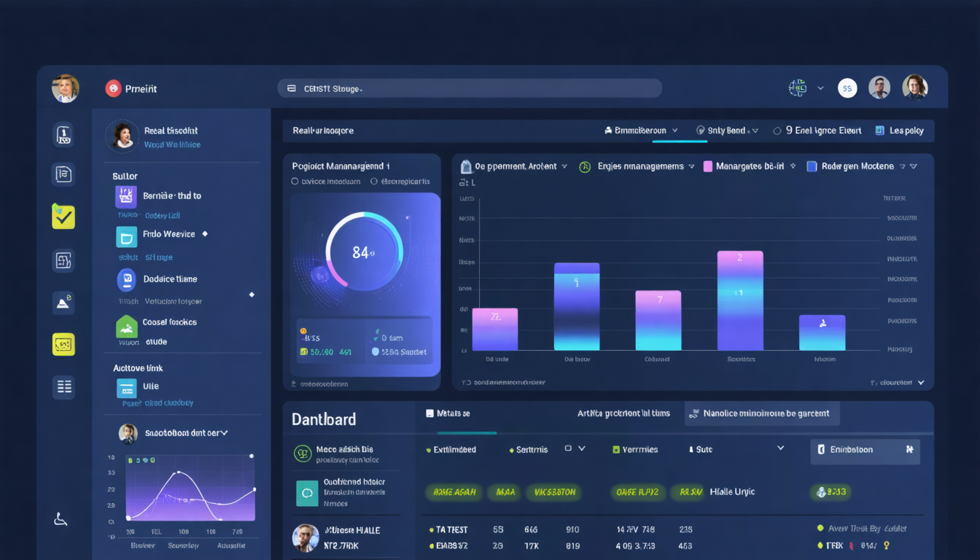Click the chevron next to the globe icon
This screenshot has height=560, width=980.
point(820,88)
